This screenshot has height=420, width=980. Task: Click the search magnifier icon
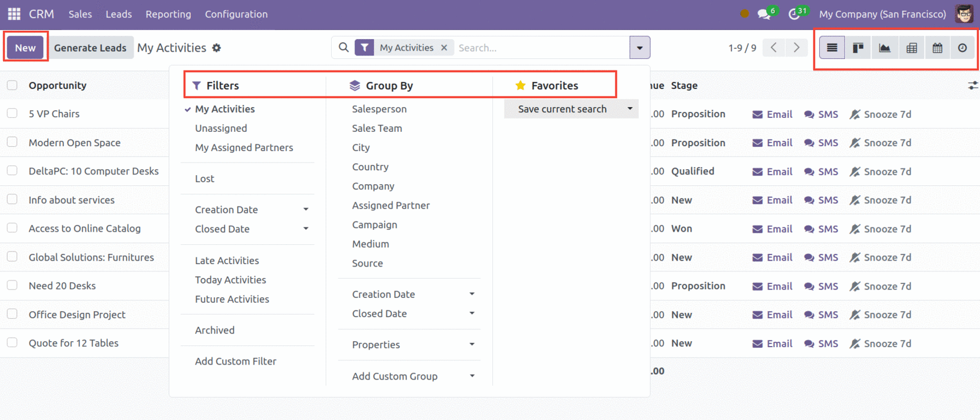click(x=344, y=48)
